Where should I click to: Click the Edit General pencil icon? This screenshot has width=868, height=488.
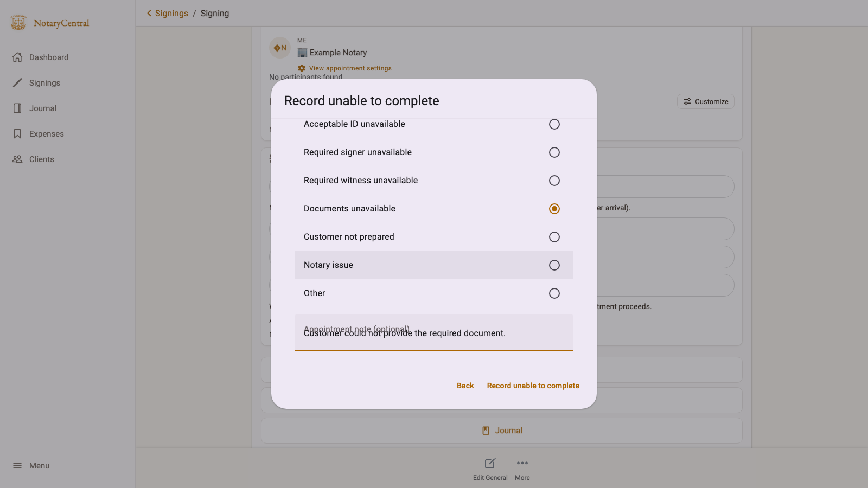[490, 463]
